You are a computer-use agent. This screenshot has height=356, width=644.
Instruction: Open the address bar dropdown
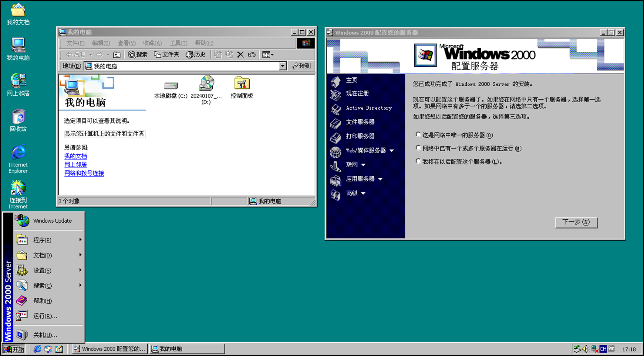(282, 66)
